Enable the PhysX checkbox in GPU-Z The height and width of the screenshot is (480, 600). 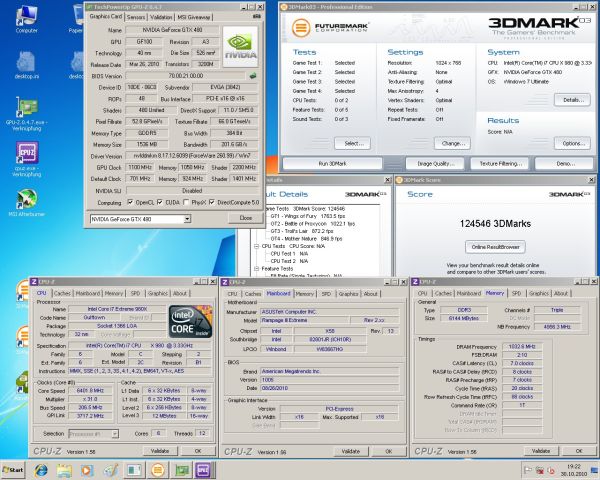186,202
